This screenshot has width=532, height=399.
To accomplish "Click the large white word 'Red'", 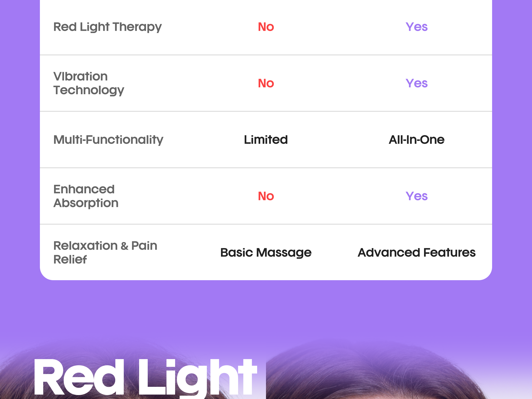I will coord(79,377).
